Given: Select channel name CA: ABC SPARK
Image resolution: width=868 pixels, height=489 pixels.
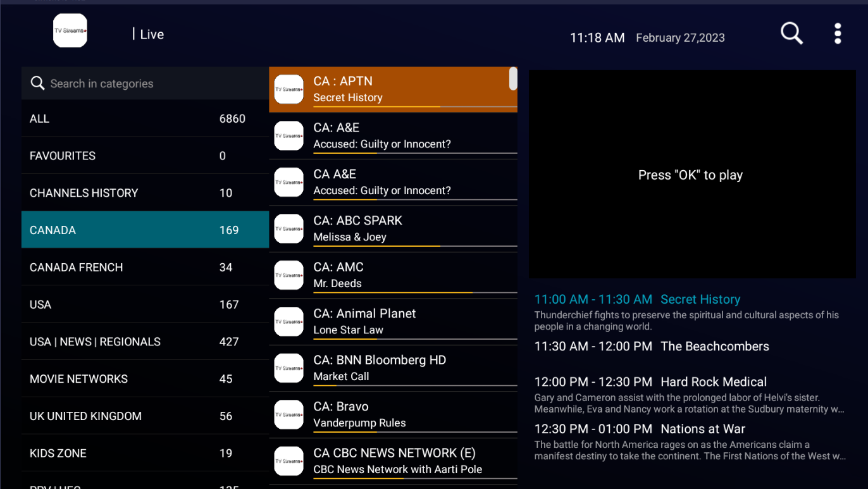Looking at the screenshot, I should pos(357,220).
